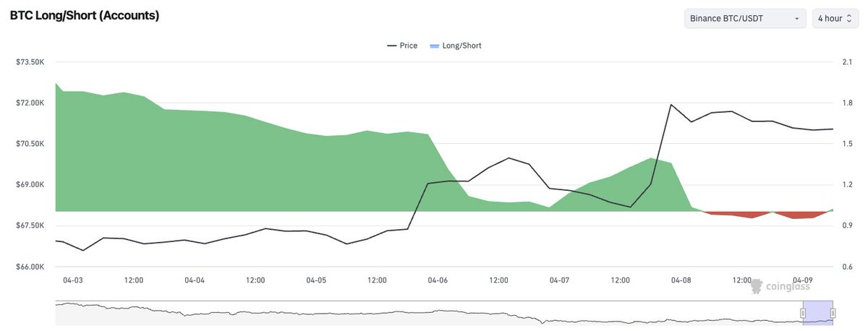Click the 04-09 date axis label
The height and width of the screenshot is (331, 868).
click(803, 280)
